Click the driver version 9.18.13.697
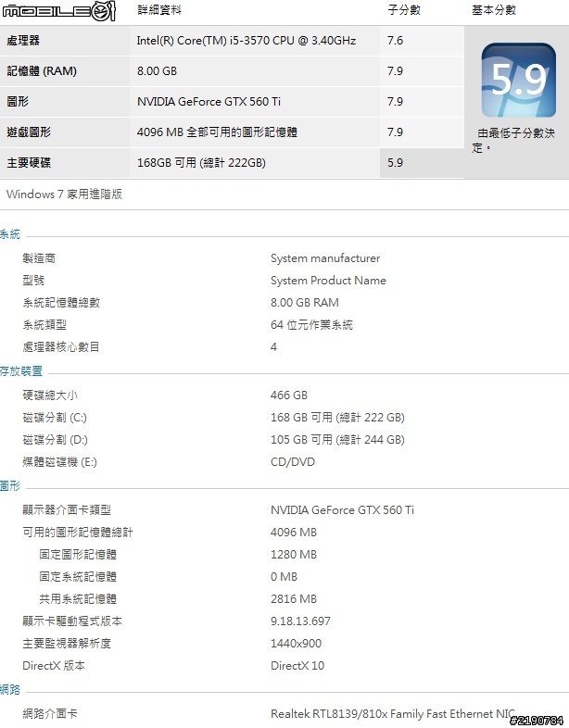The height and width of the screenshot is (728, 569). pos(300,621)
